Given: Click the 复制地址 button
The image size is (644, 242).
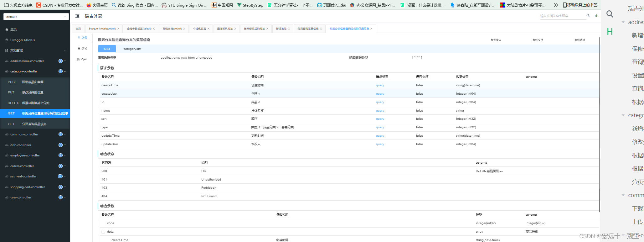Looking at the screenshot, I should coord(580,40).
